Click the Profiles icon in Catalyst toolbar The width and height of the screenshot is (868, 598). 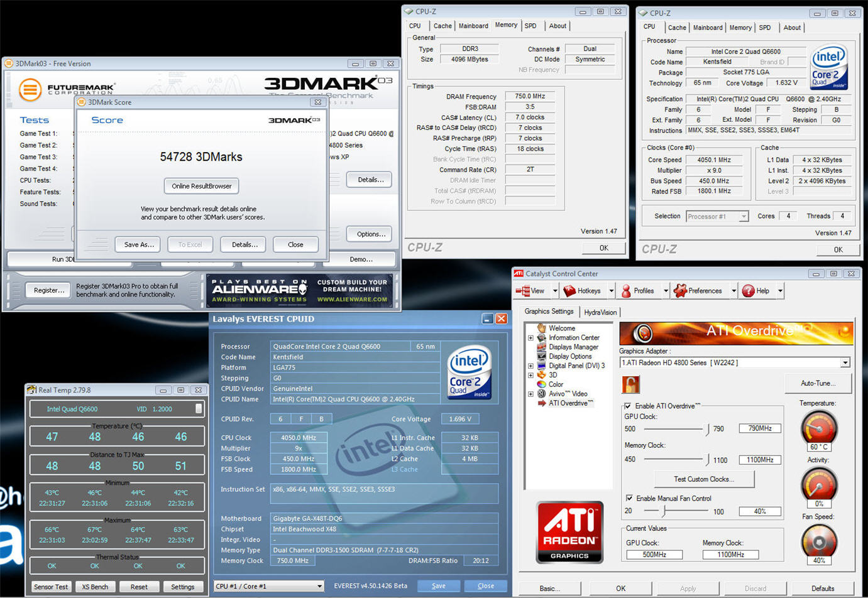click(x=626, y=291)
